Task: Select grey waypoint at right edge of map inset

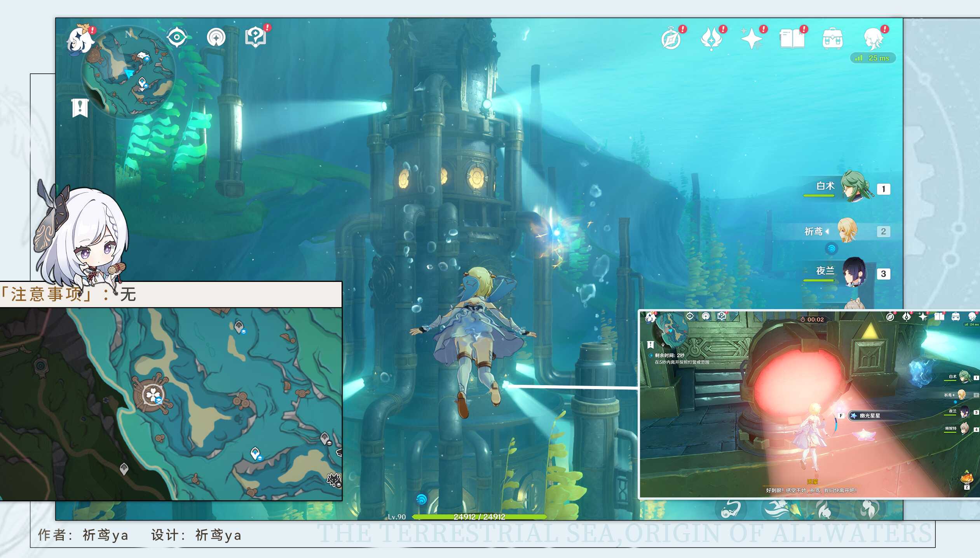Action: tap(325, 439)
